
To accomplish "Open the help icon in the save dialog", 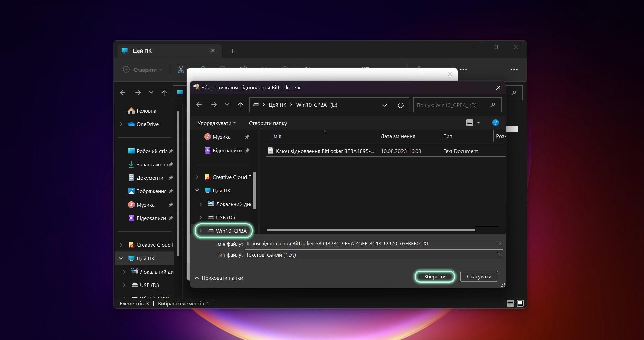I will tap(495, 123).
